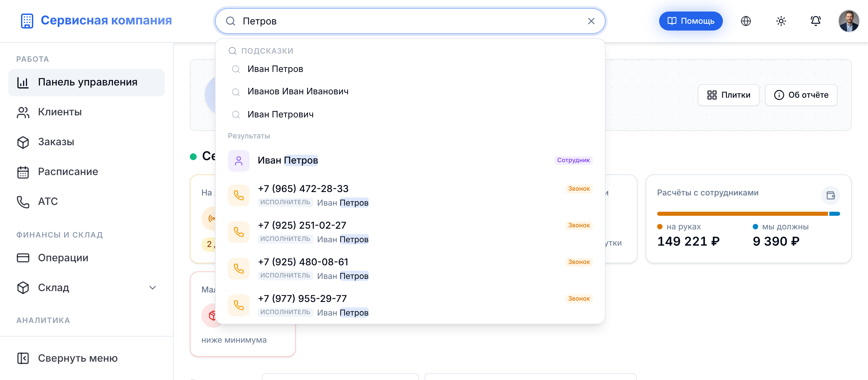Switch to Плитки view
Image resolution: width=868 pixels, height=380 pixels.
729,95
